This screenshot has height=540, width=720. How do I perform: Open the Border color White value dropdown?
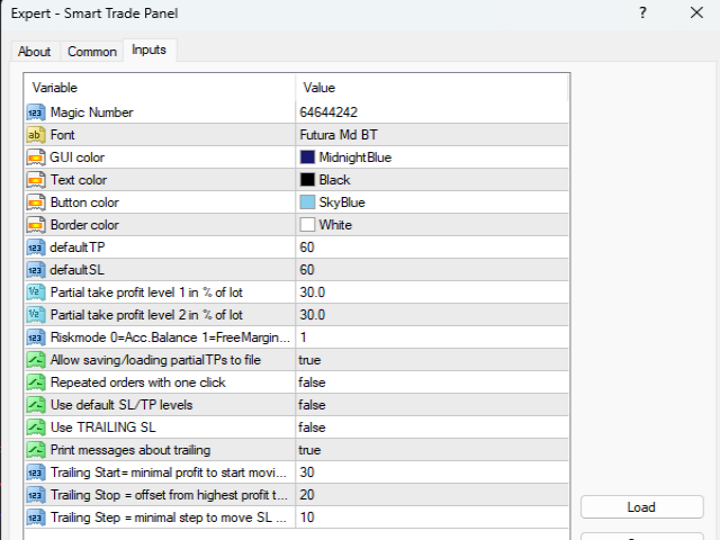click(x=430, y=225)
